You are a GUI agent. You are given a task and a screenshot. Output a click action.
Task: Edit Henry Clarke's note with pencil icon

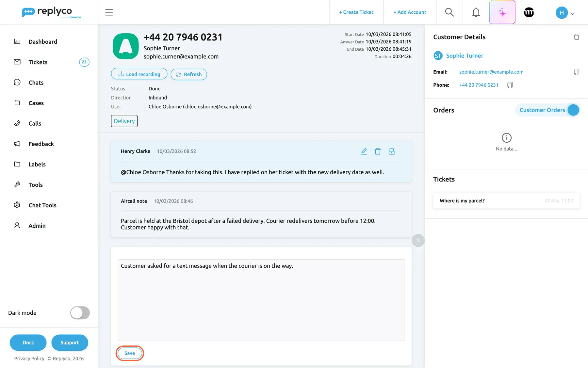[364, 151]
